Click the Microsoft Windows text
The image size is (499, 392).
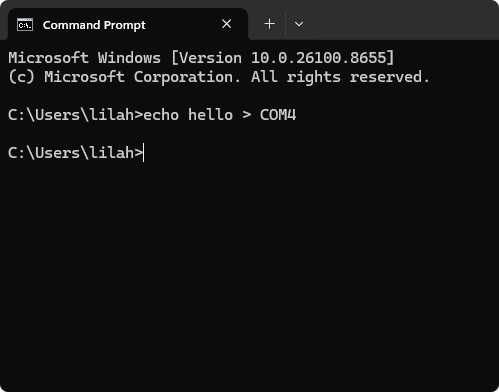tap(84, 58)
